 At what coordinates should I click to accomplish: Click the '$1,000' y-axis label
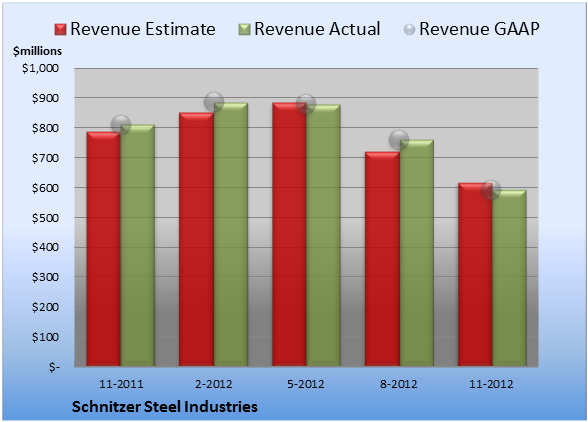[40, 68]
